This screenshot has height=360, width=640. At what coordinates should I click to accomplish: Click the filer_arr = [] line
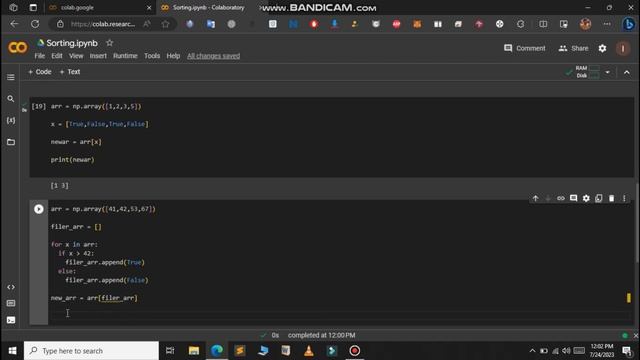coord(76,227)
